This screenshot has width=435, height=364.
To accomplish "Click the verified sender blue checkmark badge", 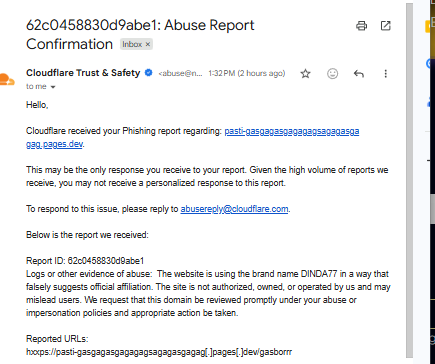I will (149, 72).
